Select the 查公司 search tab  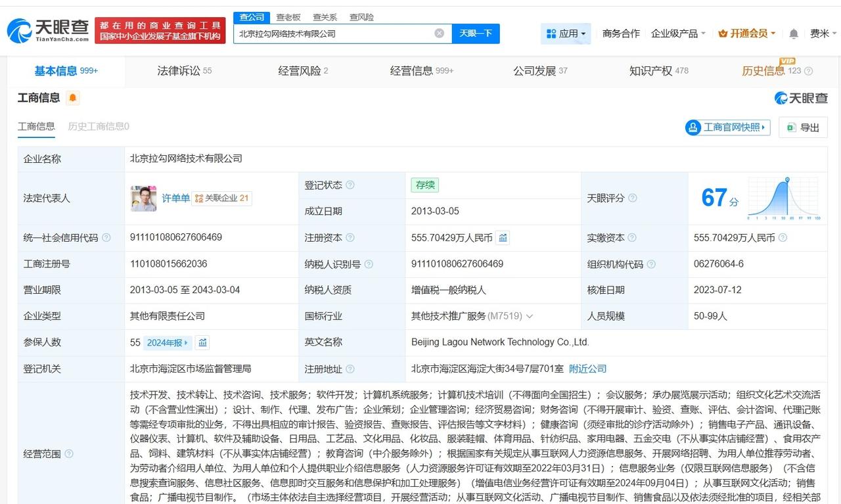[252, 17]
